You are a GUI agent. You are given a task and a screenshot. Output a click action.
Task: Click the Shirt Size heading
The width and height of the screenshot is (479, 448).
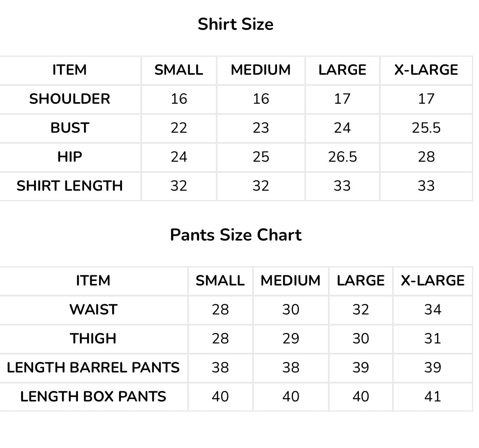[x=235, y=24]
